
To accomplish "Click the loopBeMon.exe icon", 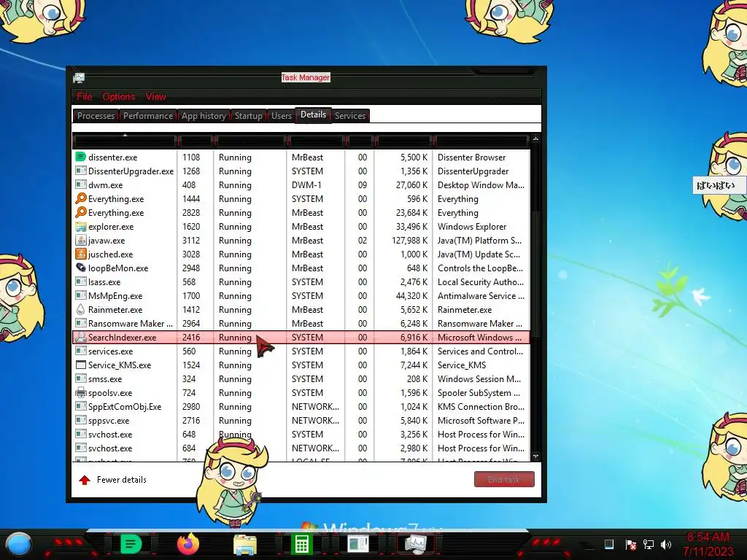I will point(81,268).
